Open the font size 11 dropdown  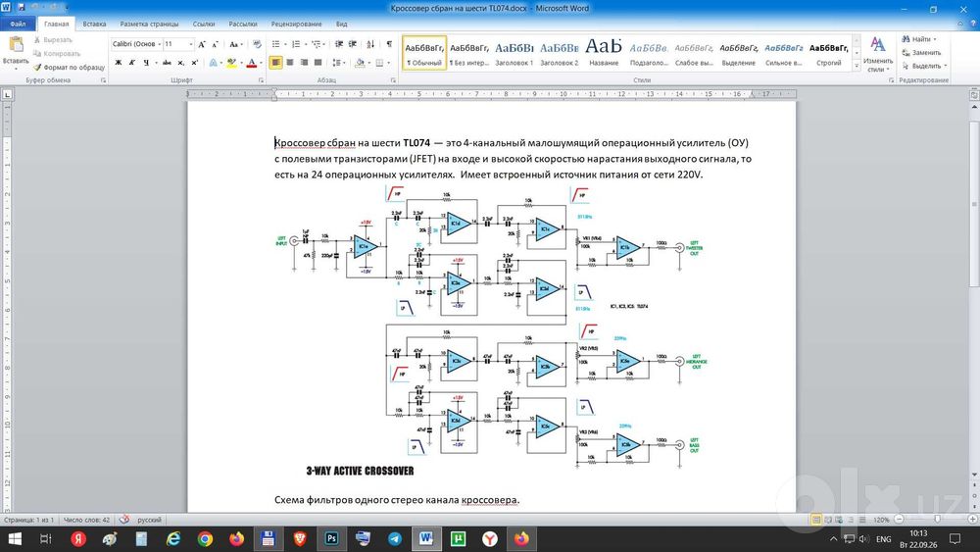191,44
